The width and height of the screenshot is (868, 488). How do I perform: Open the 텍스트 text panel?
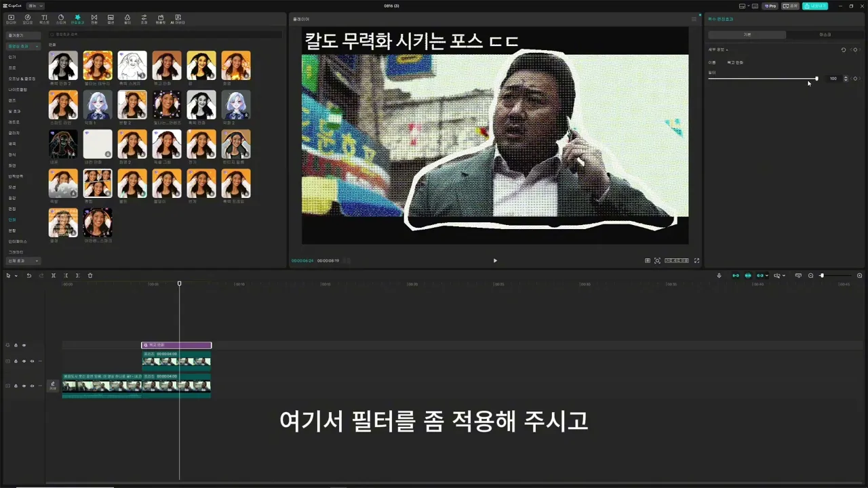[x=44, y=19]
